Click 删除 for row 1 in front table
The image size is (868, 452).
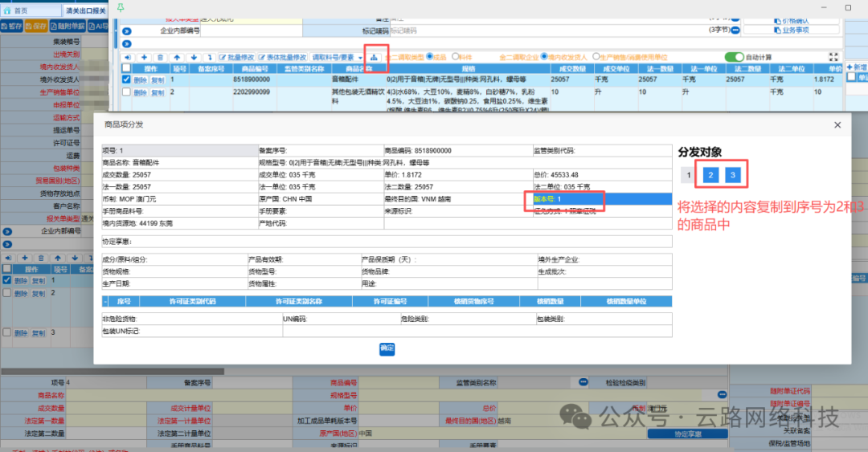point(140,80)
